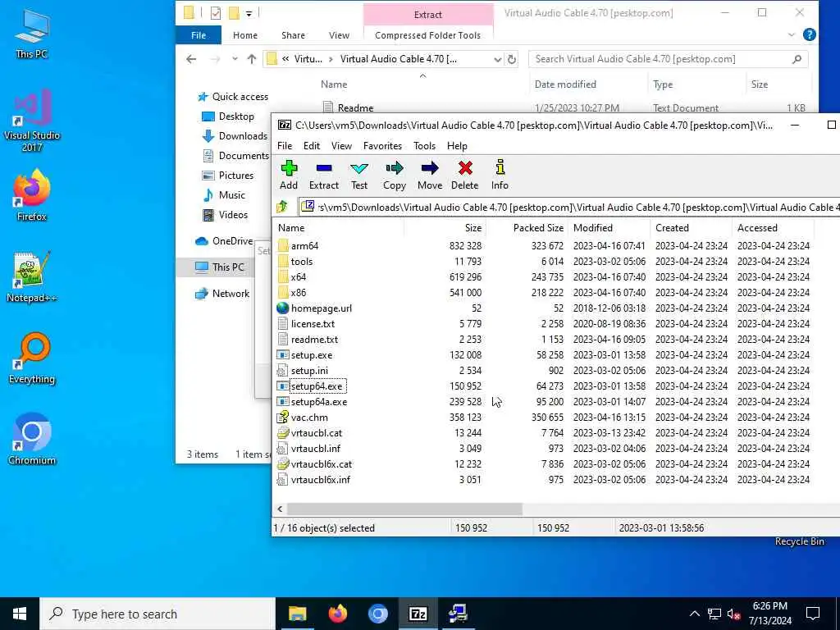840x630 pixels.
Task: Open the notification center icon
Action: [813, 614]
